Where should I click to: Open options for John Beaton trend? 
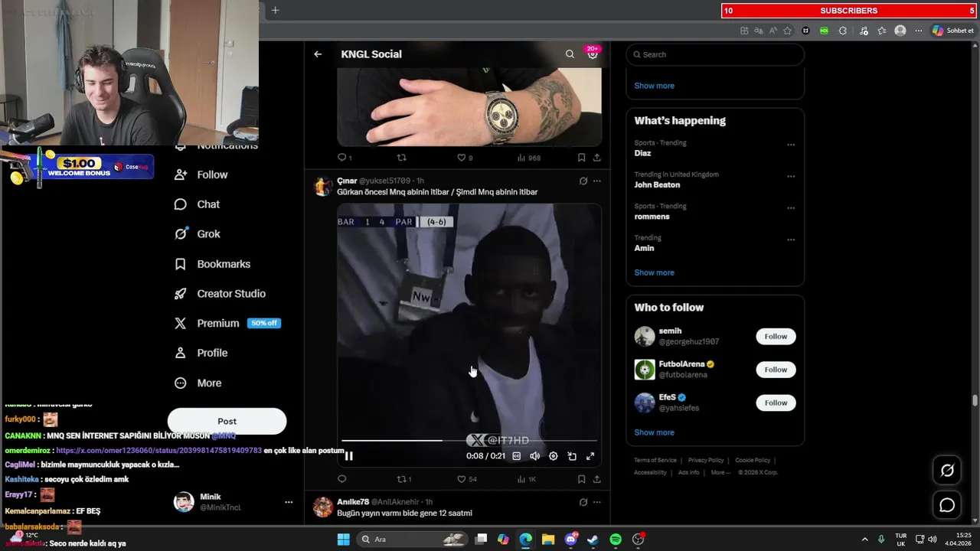[x=791, y=176]
